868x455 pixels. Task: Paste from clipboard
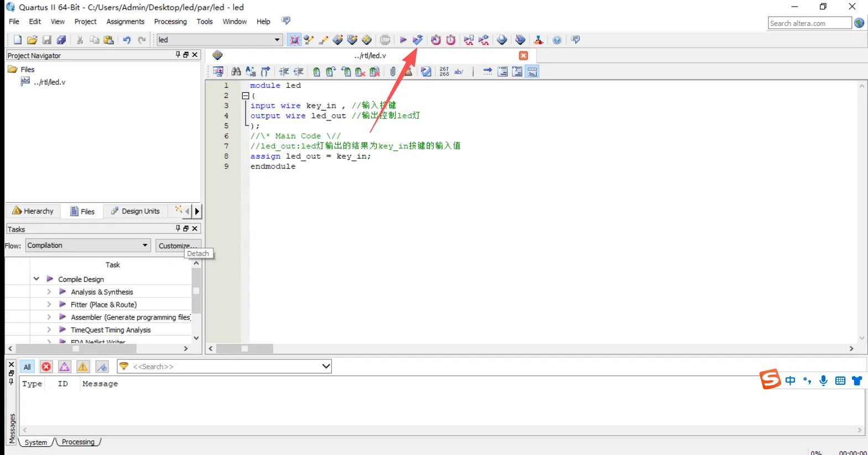[109, 40]
